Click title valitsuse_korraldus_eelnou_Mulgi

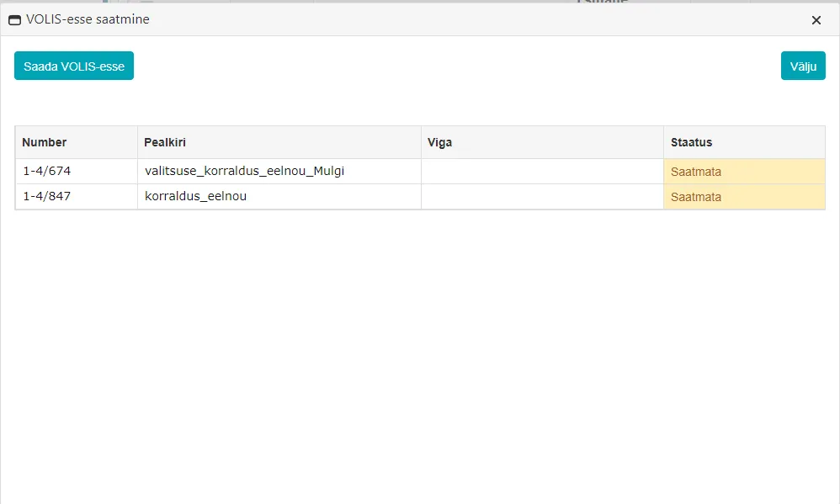[244, 171]
